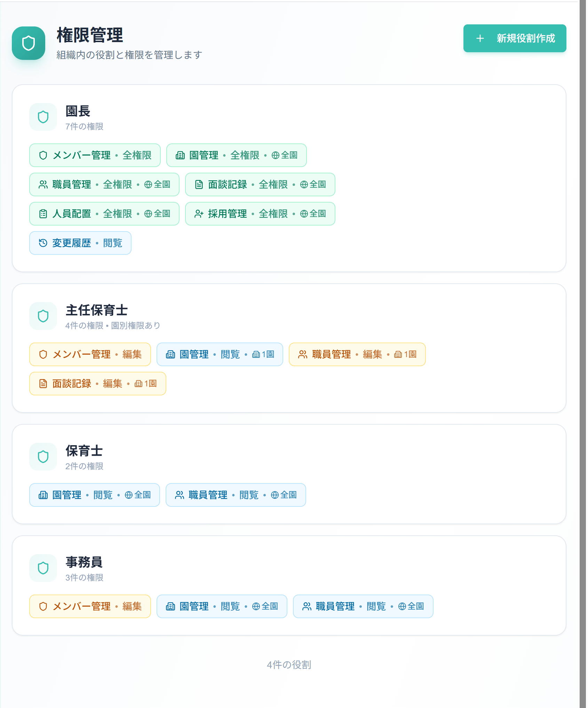Screen dimensions: 588x708
Task: Click the shield icon next to 保育士
Action: 43,457
